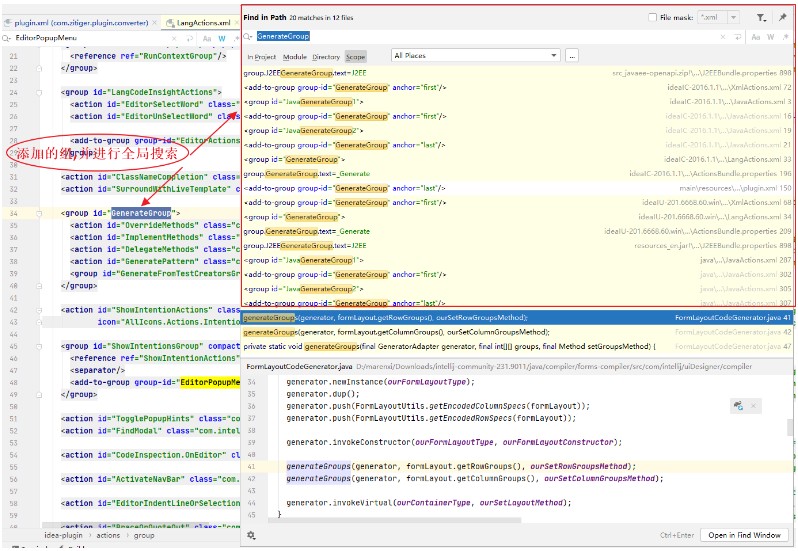Select result in ActionsBundle.properties line 196
This screenshot has width=798, height=551.
coord(517,174)
